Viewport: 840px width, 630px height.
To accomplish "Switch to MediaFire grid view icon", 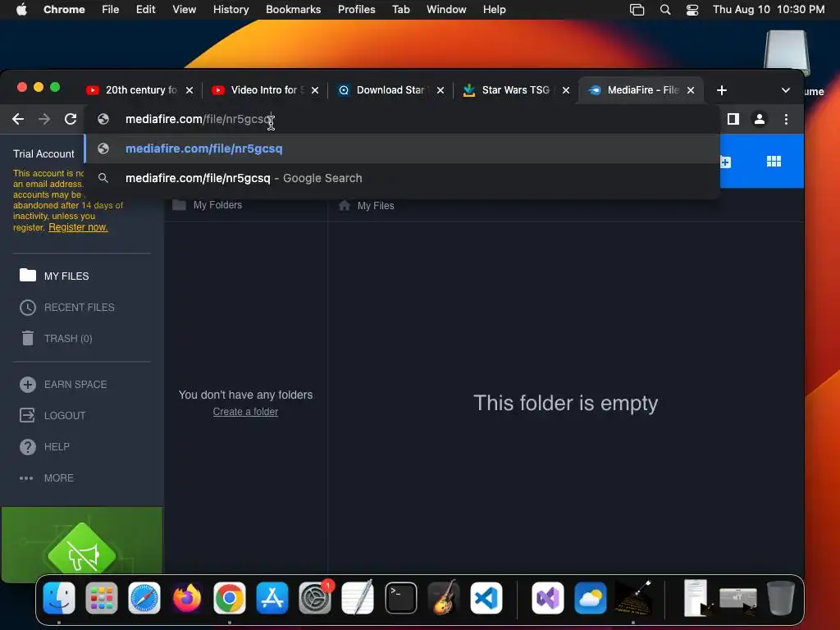I will (x=774, y=162).
